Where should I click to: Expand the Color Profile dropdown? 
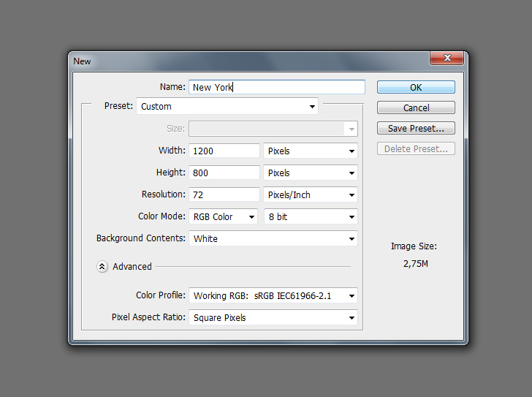[x=273, y=296]
